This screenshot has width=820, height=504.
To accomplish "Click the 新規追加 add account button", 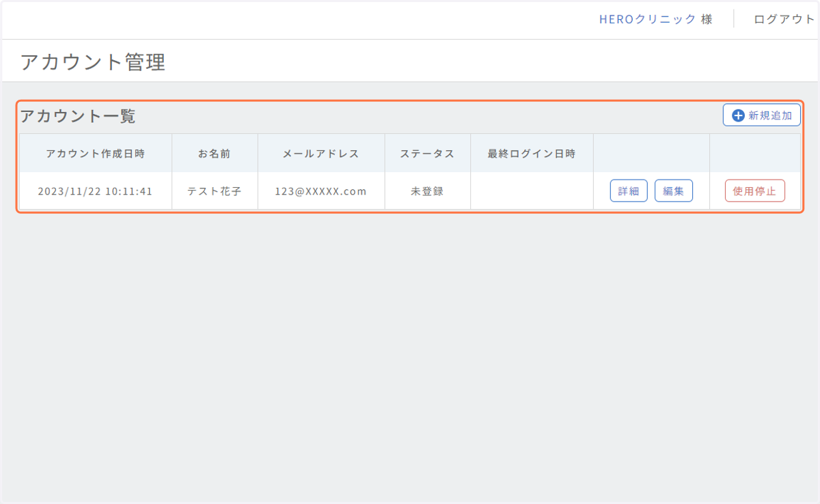I will point(761,115).
